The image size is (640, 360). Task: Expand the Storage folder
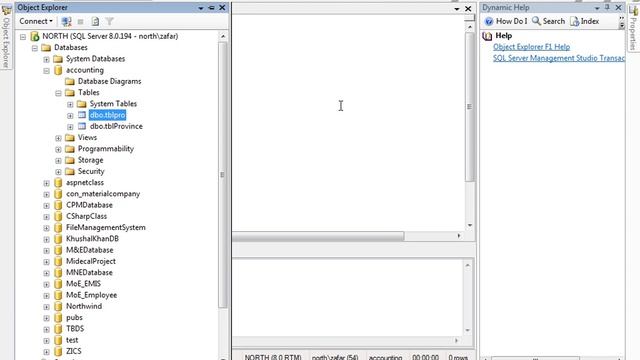click(58, 161)
